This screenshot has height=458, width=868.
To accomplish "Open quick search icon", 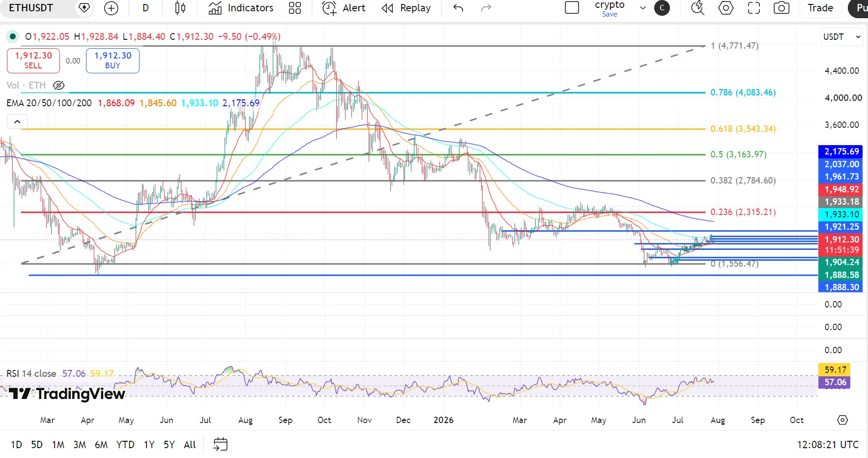I will [x=698, y=8].
